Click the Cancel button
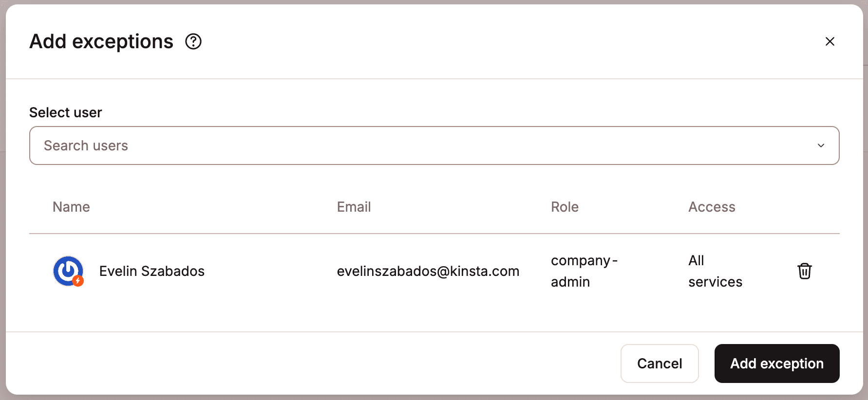Screen dimensions: 868x400 click(x=659, y=364)
